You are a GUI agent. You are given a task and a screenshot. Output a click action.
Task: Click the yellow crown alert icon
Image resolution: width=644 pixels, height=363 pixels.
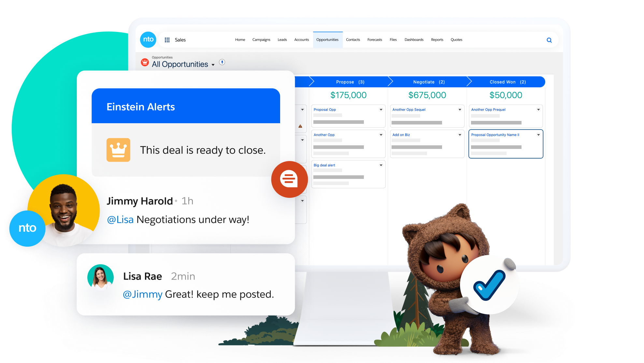point(118,150)
